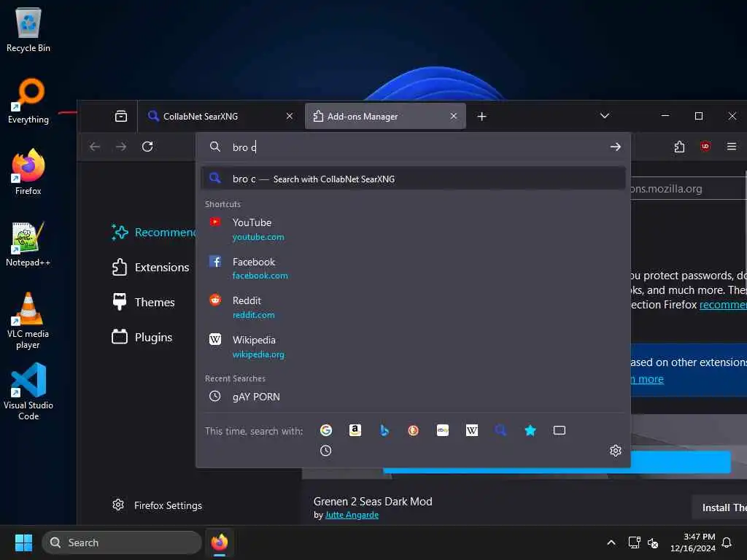Select 'bro c — Search with CollabNet SearXNG' suggestion
The image size is (747, 560).
(413, 179)
